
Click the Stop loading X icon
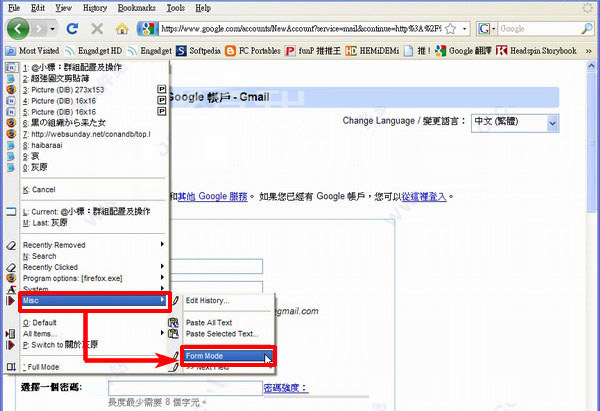pos(97,29)
